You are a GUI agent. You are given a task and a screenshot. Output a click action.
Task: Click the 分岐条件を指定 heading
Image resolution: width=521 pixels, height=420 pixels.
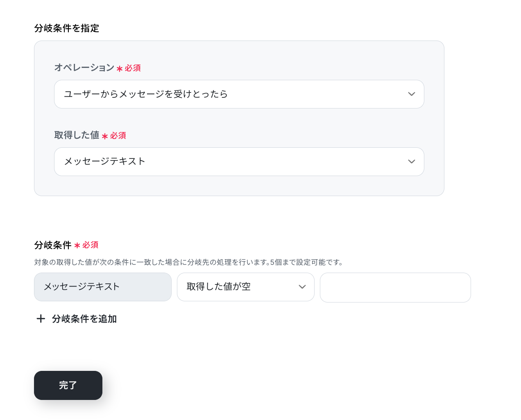point(67,28)
